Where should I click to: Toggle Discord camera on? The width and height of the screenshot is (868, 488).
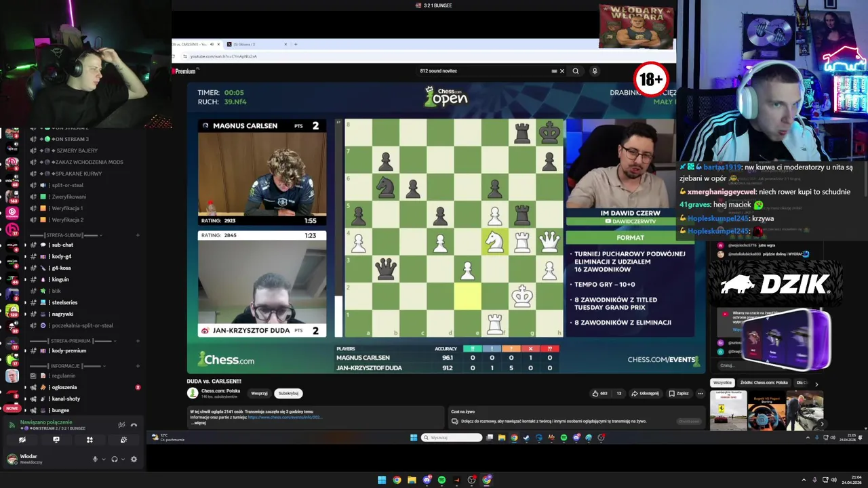tap(22, 440)
